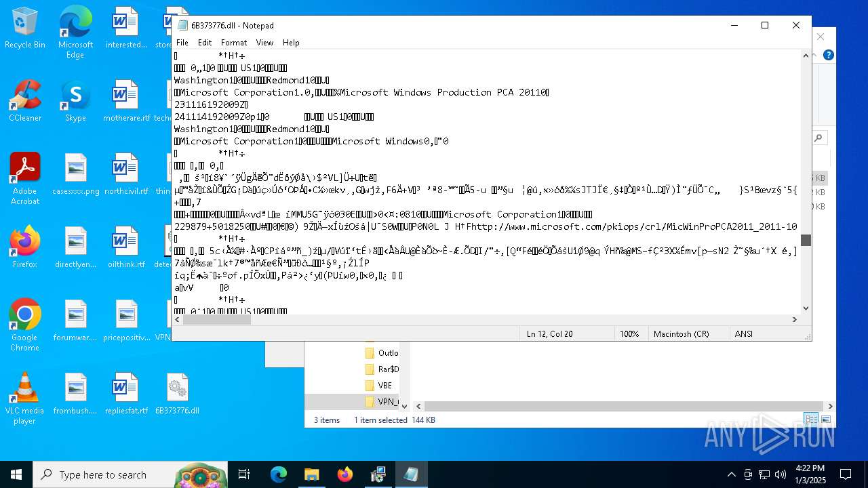Click 'Ln 12, Col 20' in status bar
868x488 pixels.
(x=550, y=334)
